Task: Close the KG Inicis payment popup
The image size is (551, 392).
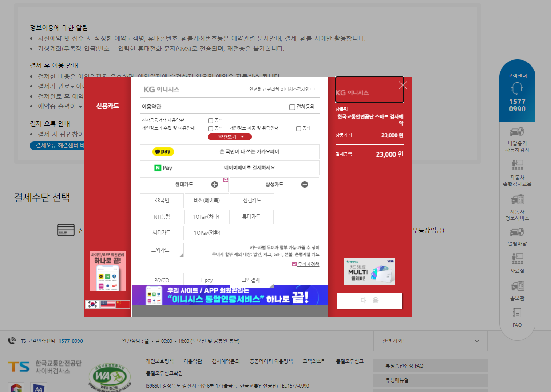Action: [402, 86]
